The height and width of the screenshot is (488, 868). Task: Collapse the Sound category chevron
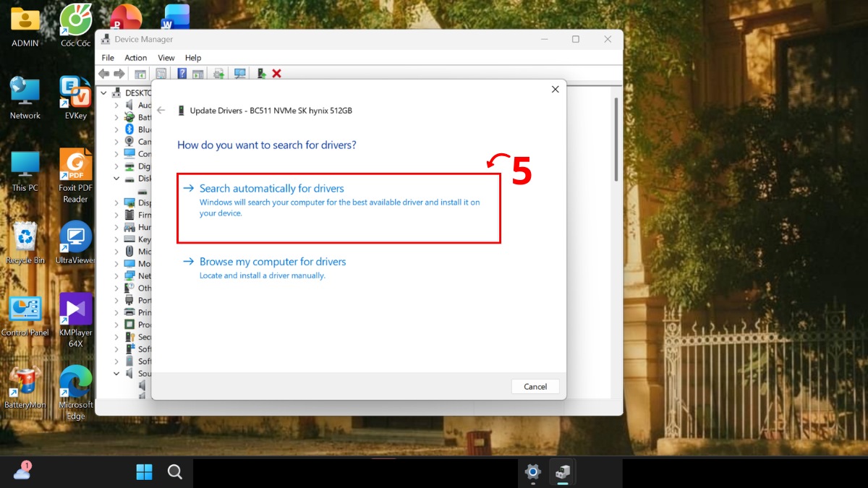tap(116, 374)
